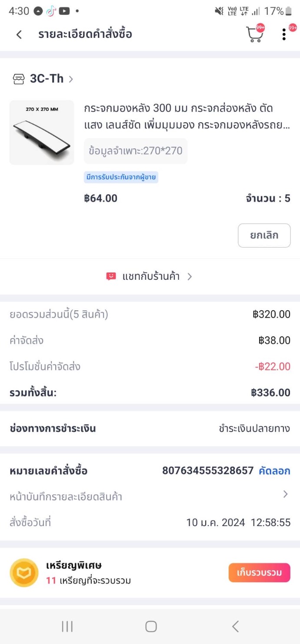
Task: Tap the 3C-Th store icon
Action: (x=19, y=79)
